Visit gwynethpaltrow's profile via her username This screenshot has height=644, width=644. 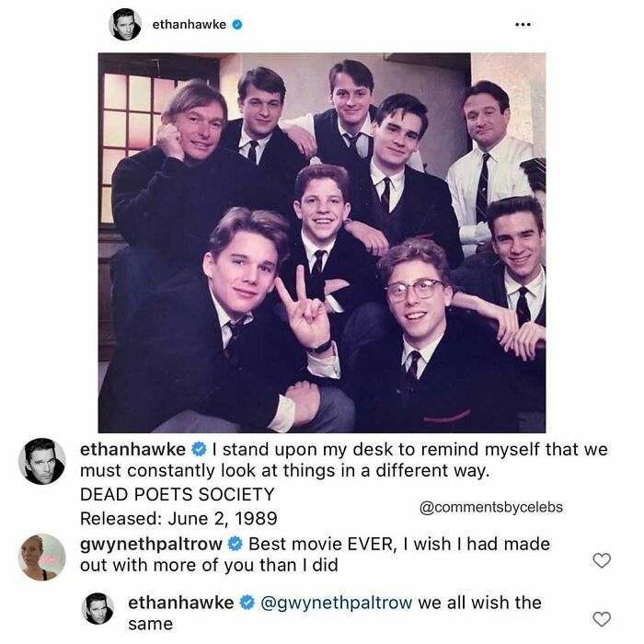click(x=151, y=544)
